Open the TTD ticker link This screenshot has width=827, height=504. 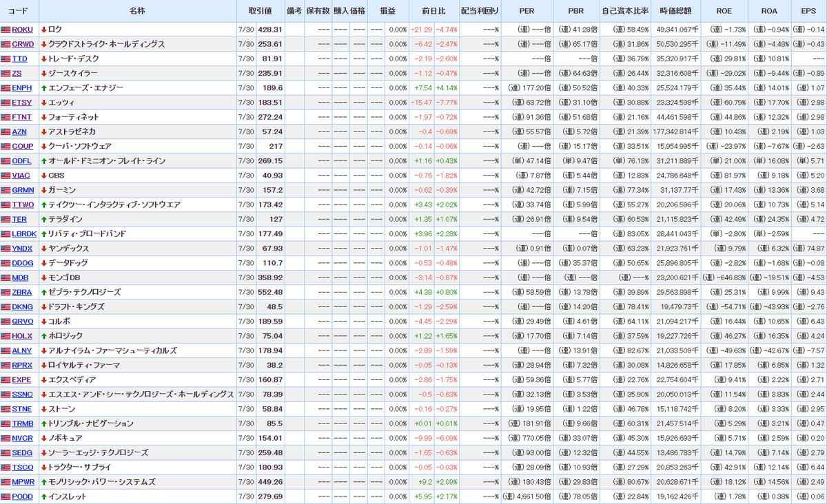pos(20,59)
